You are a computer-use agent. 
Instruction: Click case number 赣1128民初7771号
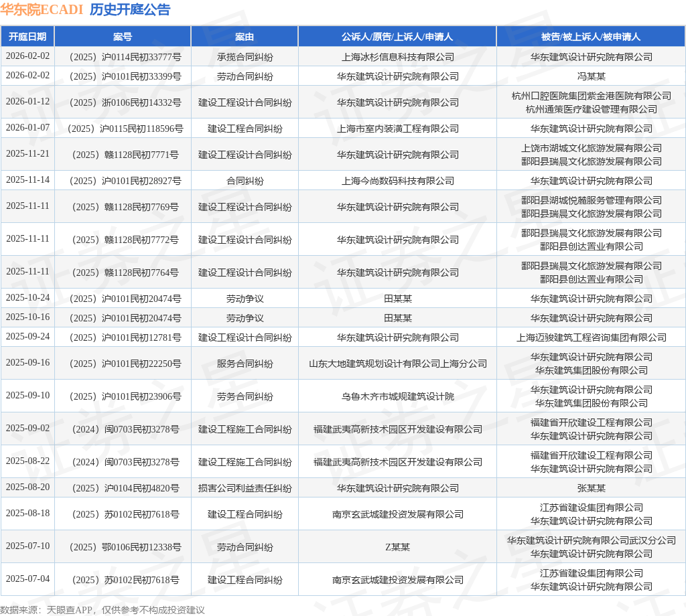125,155
